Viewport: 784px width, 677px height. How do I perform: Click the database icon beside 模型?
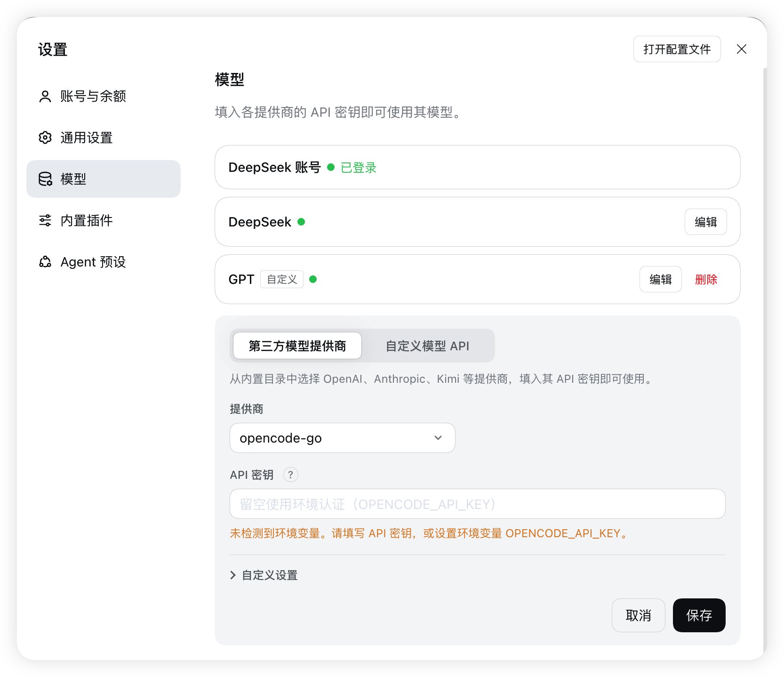tap(45, 179)
